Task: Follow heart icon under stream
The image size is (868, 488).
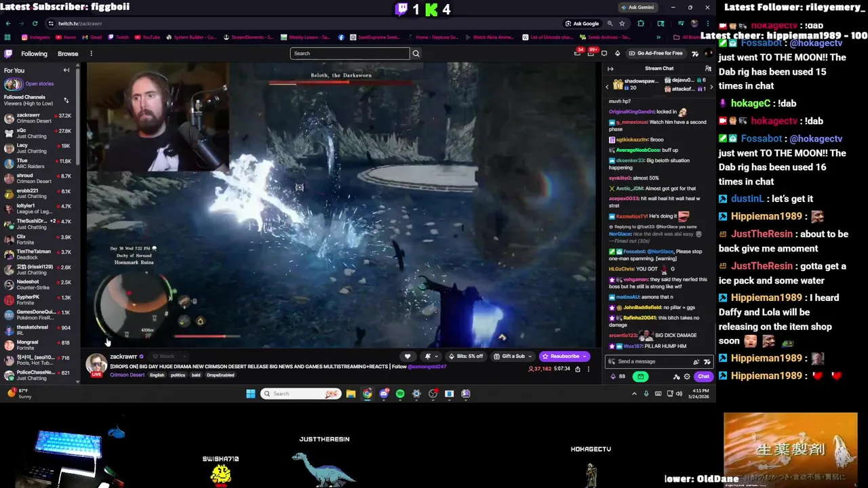Action: [x=408, y=357]
